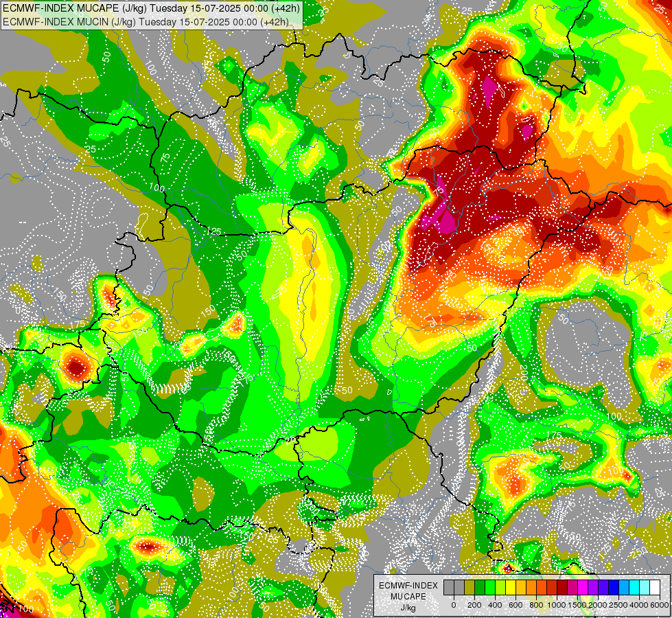Click the legend value label 2000
Viewport: 672px width, 618px height.
point(598,605)
